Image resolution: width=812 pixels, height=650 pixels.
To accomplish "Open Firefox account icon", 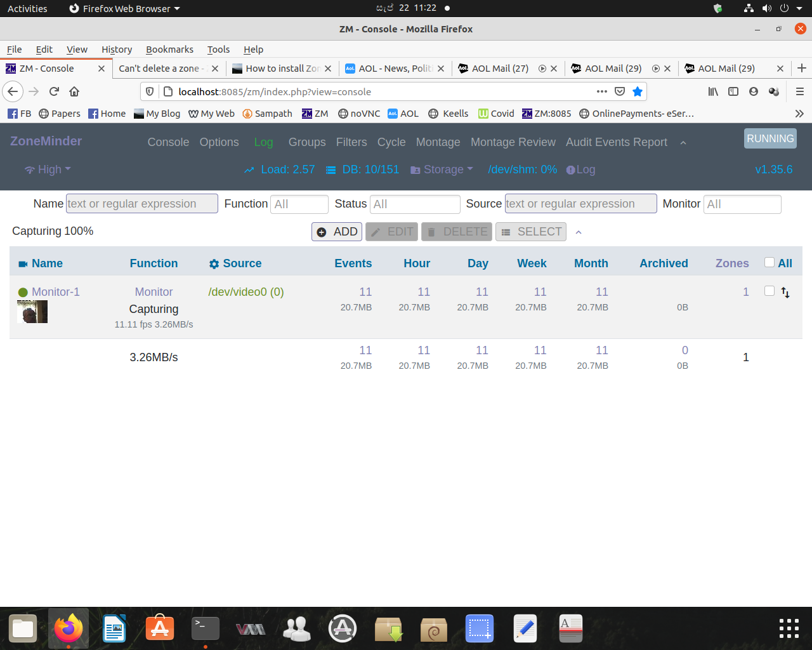I will 754,91.
